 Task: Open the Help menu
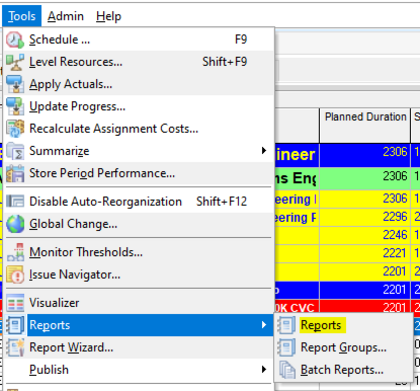109,16
